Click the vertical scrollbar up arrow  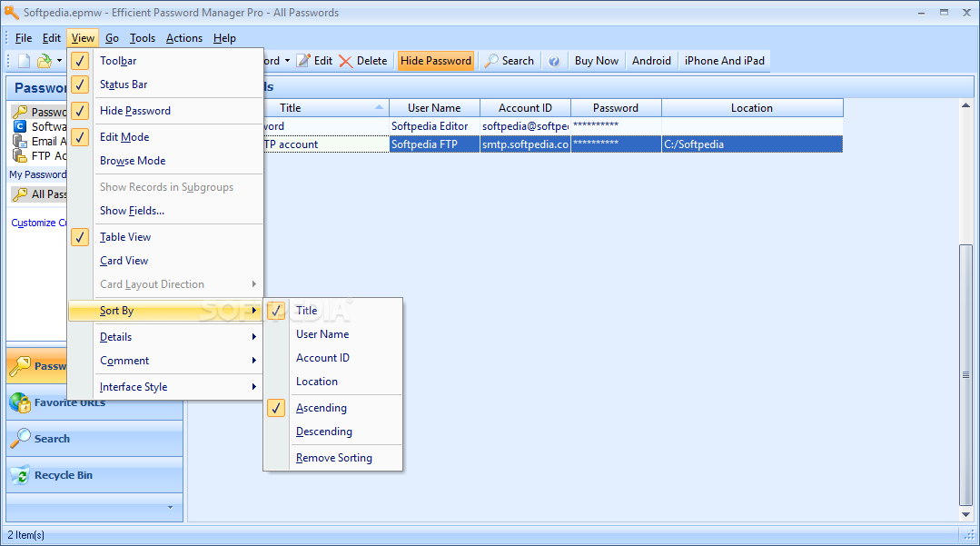pyautogui.click(x=965, y=105)
